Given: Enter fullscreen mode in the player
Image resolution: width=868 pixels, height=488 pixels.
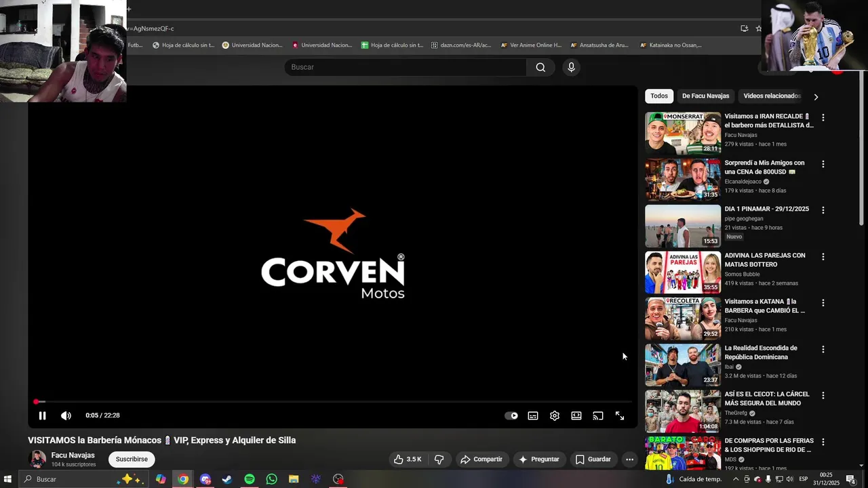Looking at the screenshot, I should (x=620, y=415).
